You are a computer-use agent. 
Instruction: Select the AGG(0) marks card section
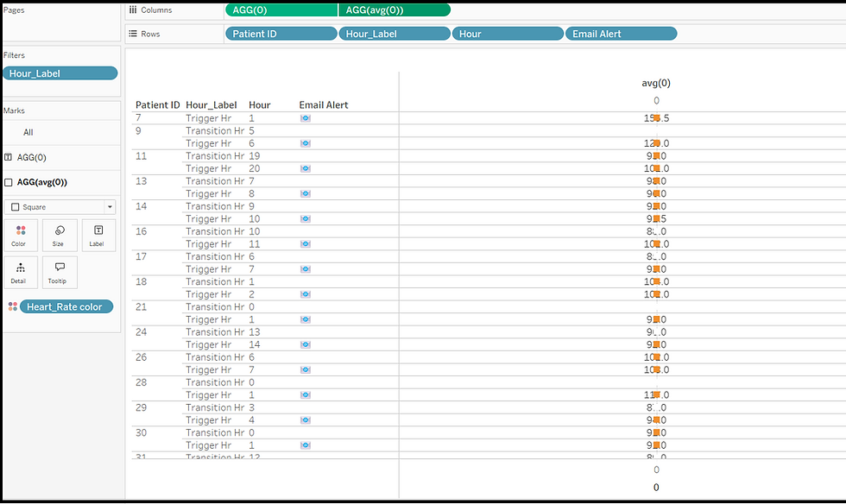coord(61,158)
